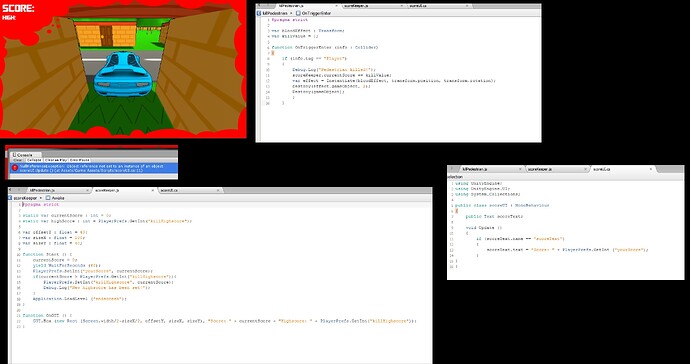The width and height of the screenshot is (690, 364).
Task: Click the Awake method icon in breadcrumb
Action: click(48, 198)
